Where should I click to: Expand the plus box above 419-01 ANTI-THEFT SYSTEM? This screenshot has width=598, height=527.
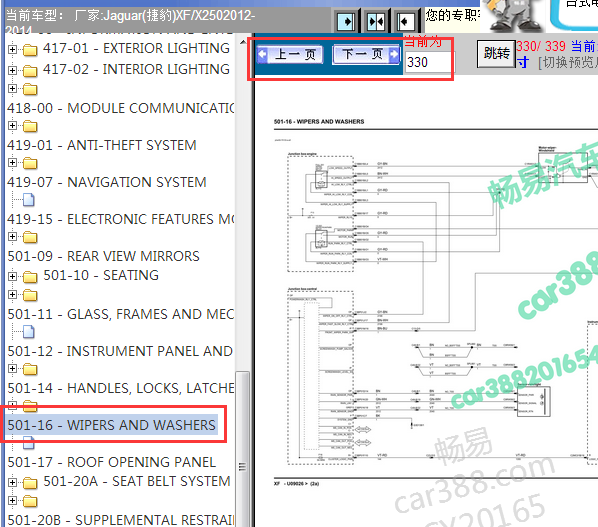(12, 125)
